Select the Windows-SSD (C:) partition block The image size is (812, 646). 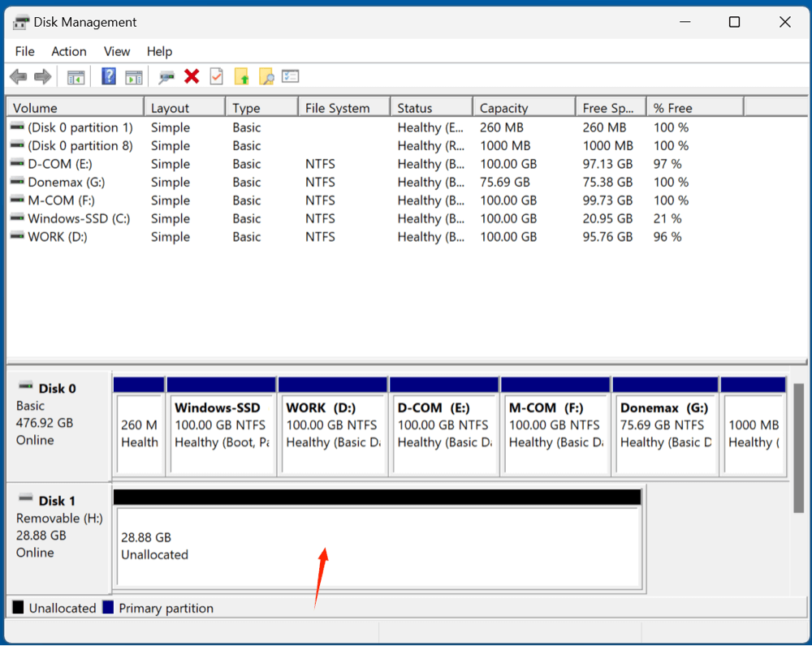click(222, 424)
